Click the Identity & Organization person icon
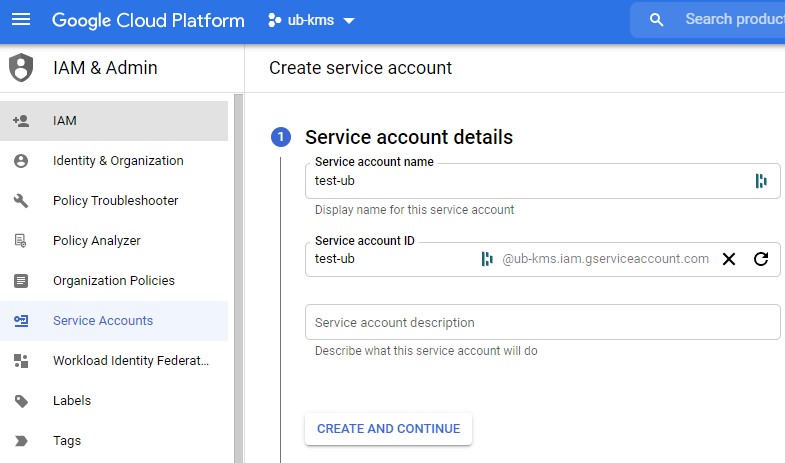Viewport: 785px width, 463px height. click(x=21, y=161)
